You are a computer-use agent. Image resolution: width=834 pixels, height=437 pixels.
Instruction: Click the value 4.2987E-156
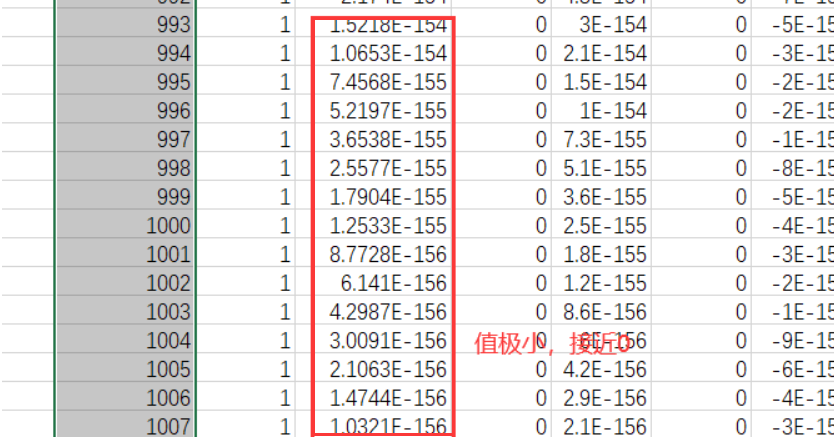point(388,312)
